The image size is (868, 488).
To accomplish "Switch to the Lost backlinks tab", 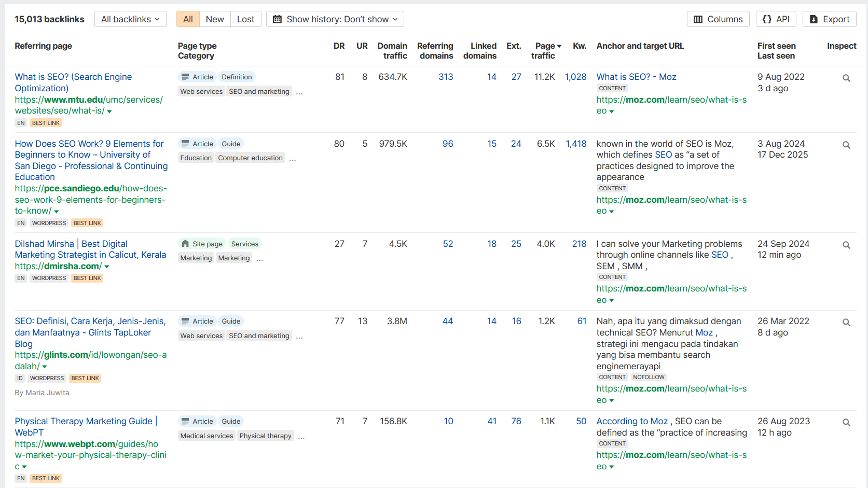I will (x=245, y=19).
